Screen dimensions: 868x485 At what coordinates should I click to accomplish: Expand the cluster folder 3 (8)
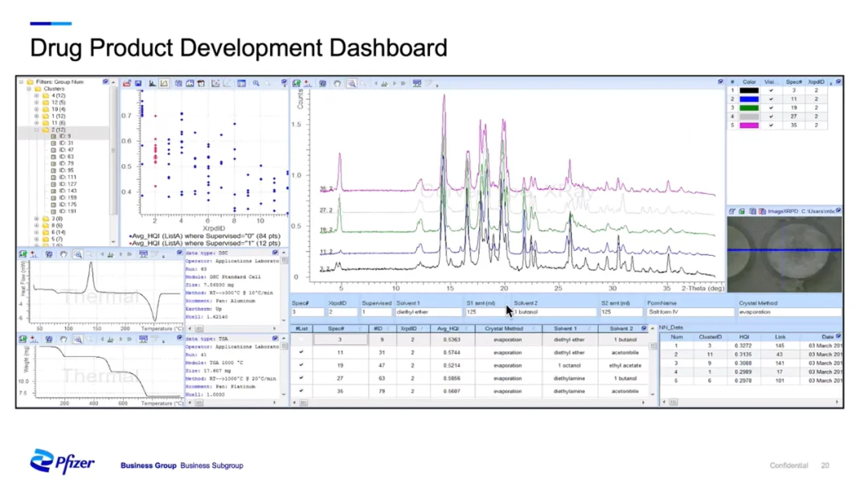click(x=36, y=219)
